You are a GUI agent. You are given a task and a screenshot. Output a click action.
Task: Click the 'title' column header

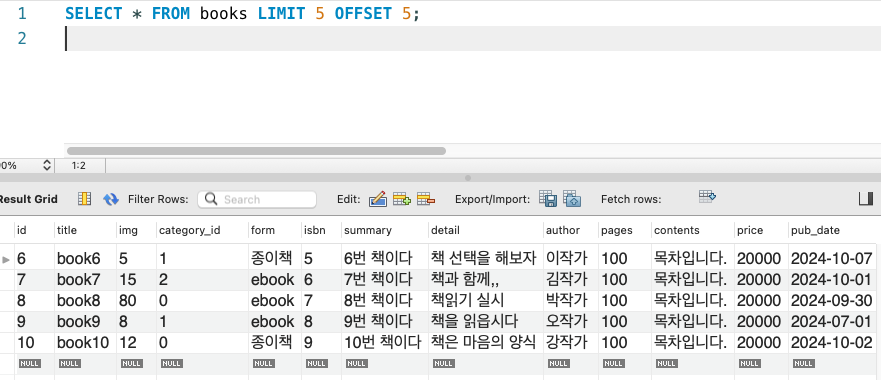coord(67,230)
